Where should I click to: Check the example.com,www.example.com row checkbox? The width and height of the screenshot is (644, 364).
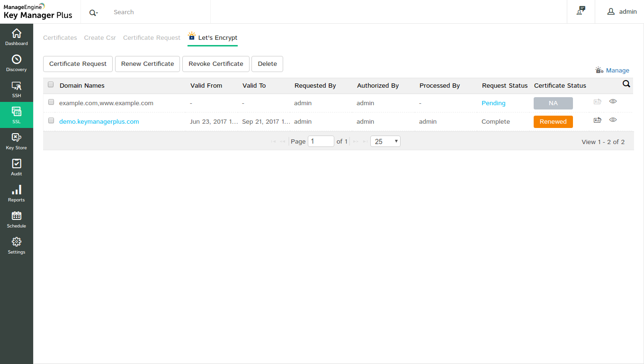[51, 102]
